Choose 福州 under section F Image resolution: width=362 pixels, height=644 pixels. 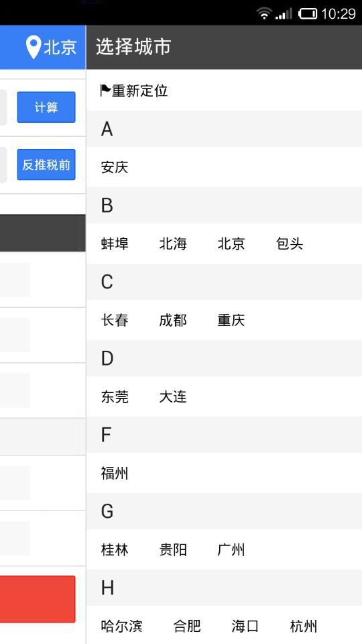click(x=115, y=474)
